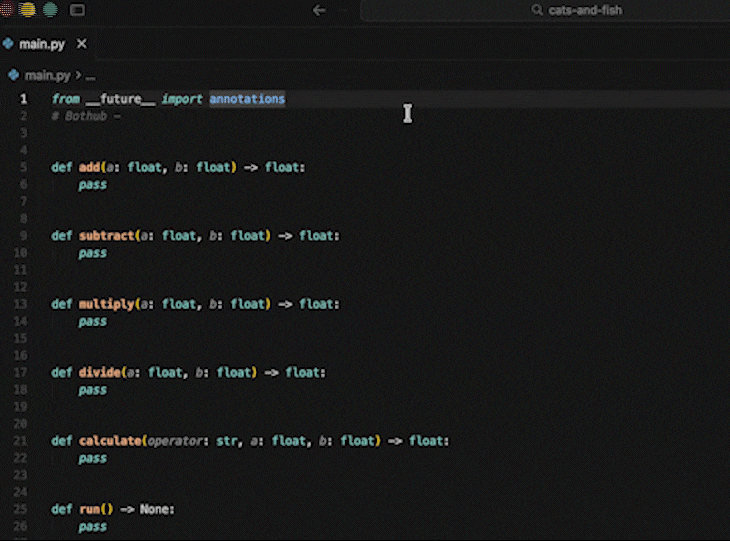The height and width of the screenshot is (541, 730).
Task: Click pass on line 10
Action: coord(93,253)
